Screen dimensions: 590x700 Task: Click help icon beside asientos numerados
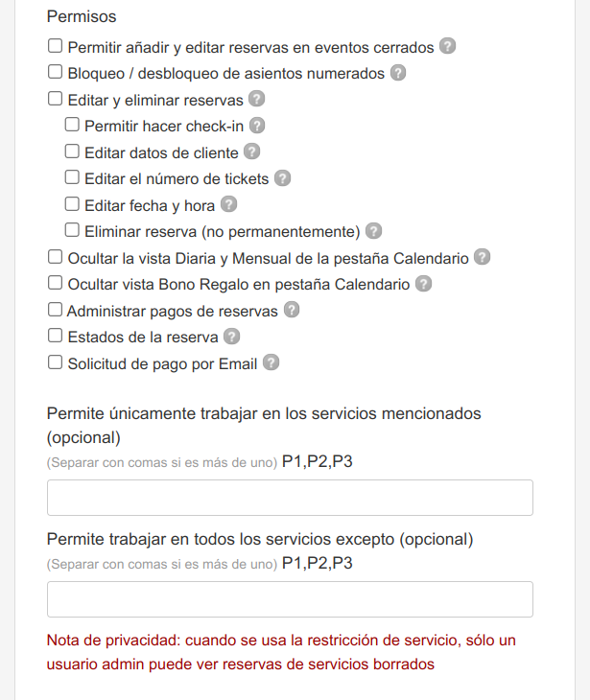[x=398, y=72]
